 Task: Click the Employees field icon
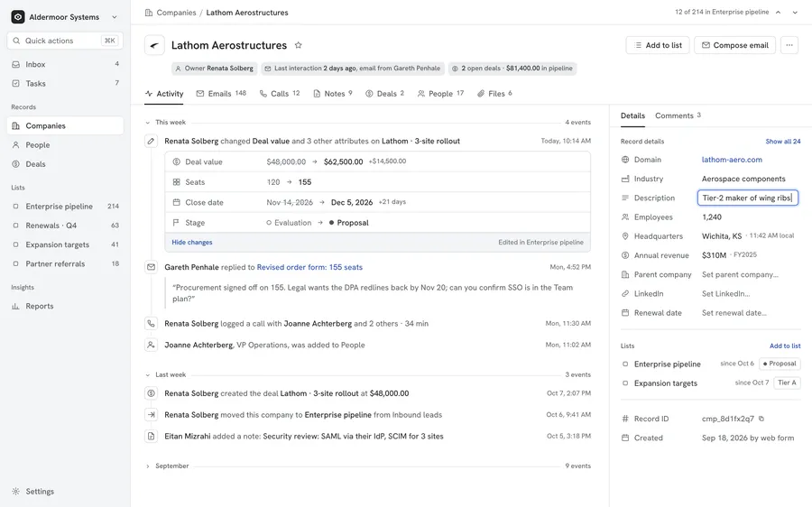point(625,217)
